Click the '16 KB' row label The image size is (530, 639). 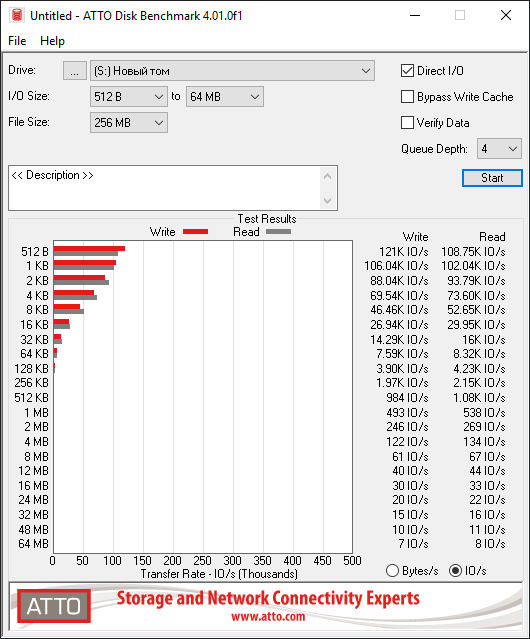tap(34, 325)
